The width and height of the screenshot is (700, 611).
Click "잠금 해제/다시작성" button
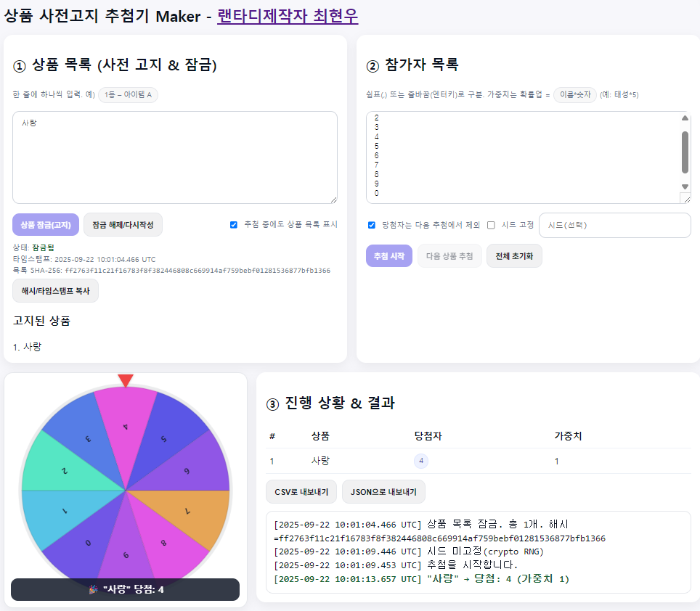pos(123,225)
